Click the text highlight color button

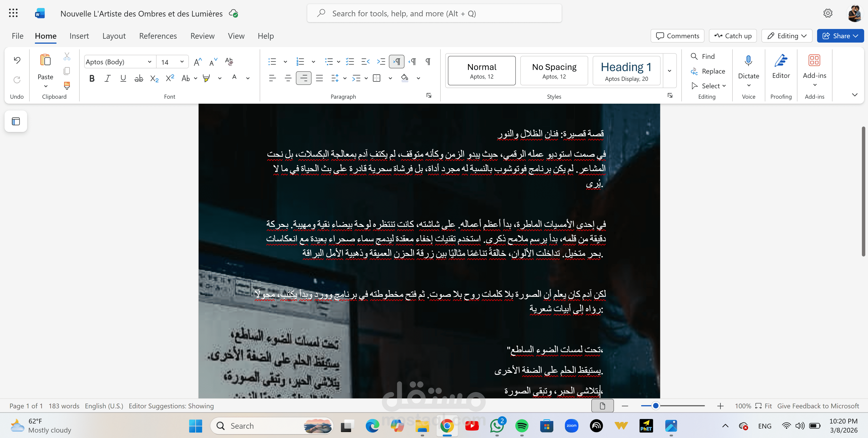pos(206,79)
